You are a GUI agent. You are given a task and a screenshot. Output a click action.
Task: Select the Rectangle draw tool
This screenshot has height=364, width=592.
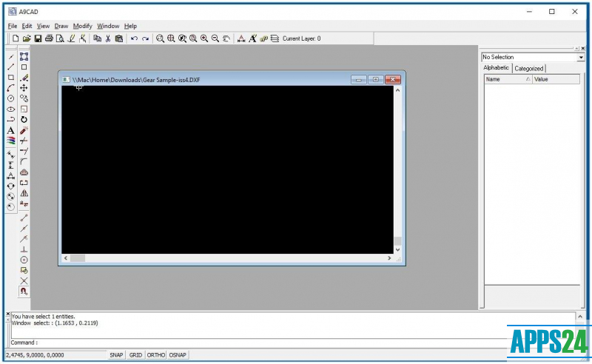11,78
